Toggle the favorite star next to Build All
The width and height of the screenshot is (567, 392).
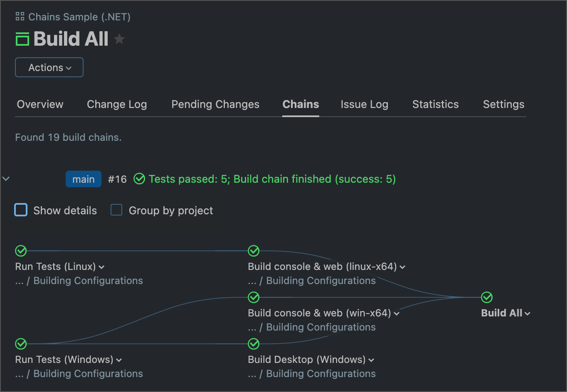[x=119, y=39]
